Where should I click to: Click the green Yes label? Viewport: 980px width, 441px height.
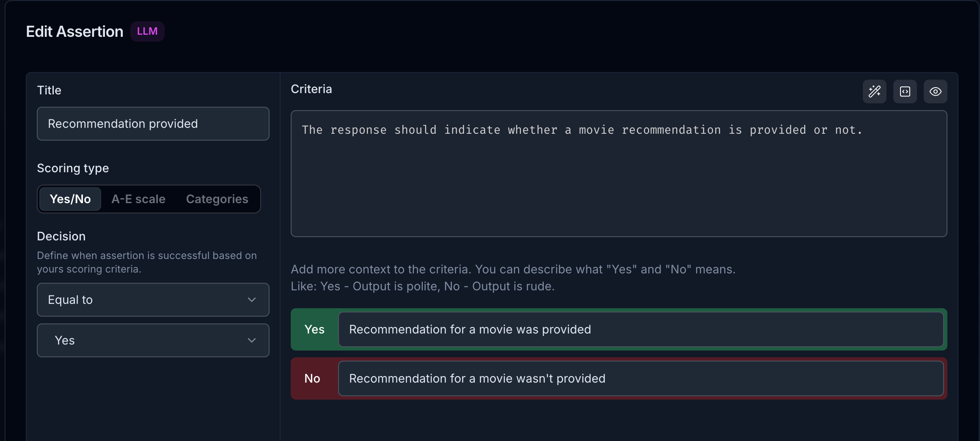(x=314, y=330)
